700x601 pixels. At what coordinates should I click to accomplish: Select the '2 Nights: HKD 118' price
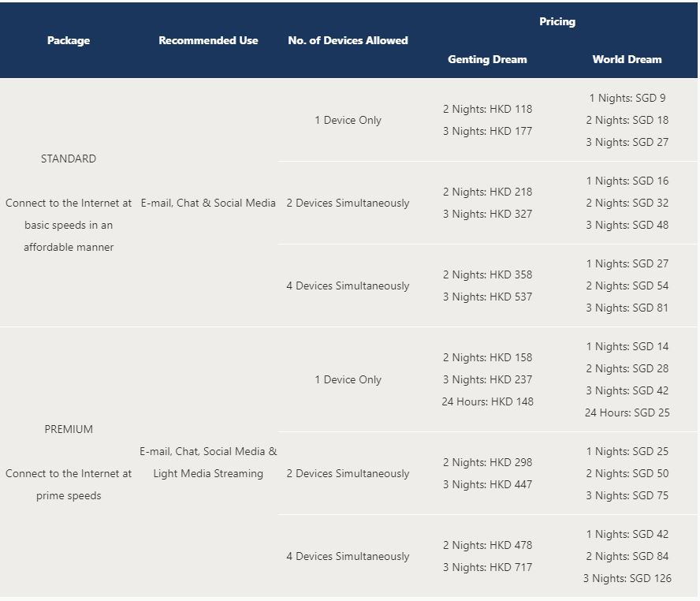tap(487, 109)
